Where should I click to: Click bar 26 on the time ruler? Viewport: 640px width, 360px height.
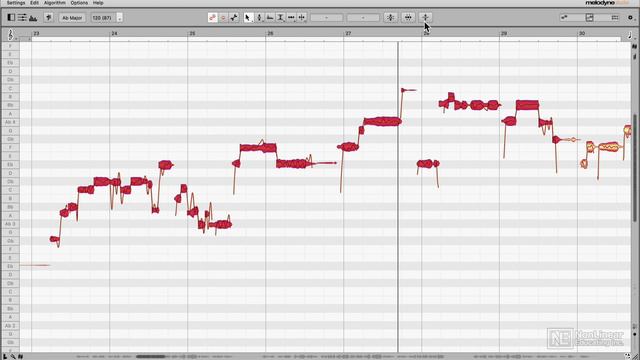(271, 33)
